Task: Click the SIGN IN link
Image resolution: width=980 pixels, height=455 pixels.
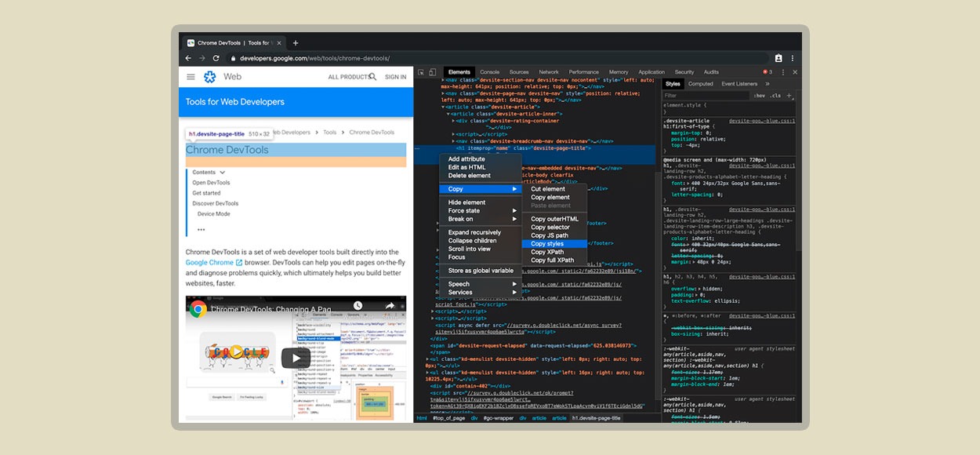Action: tap(396, 77)
